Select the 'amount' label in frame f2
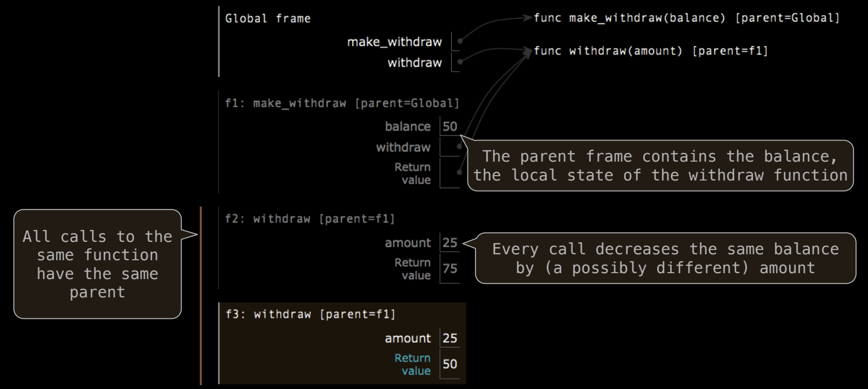The image size is (868, 389). [408, 243]
